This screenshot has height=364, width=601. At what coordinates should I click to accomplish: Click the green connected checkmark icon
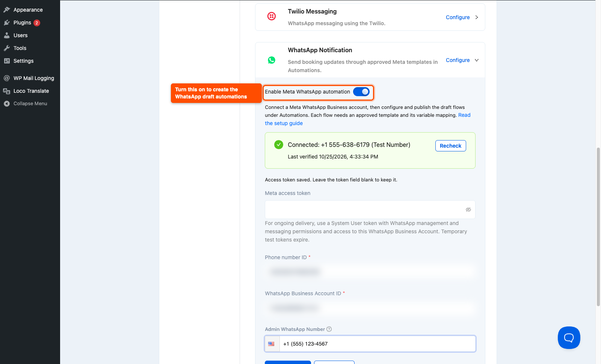point(279,145)
